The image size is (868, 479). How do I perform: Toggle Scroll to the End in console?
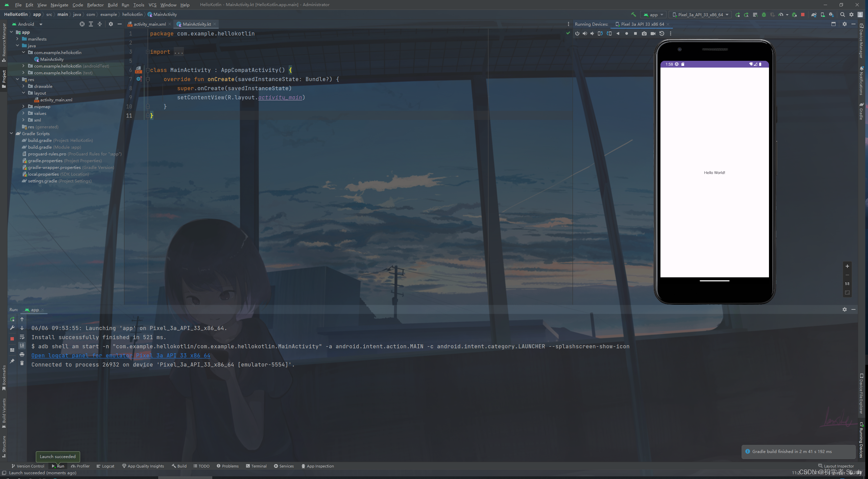click(x=22, y=346)
